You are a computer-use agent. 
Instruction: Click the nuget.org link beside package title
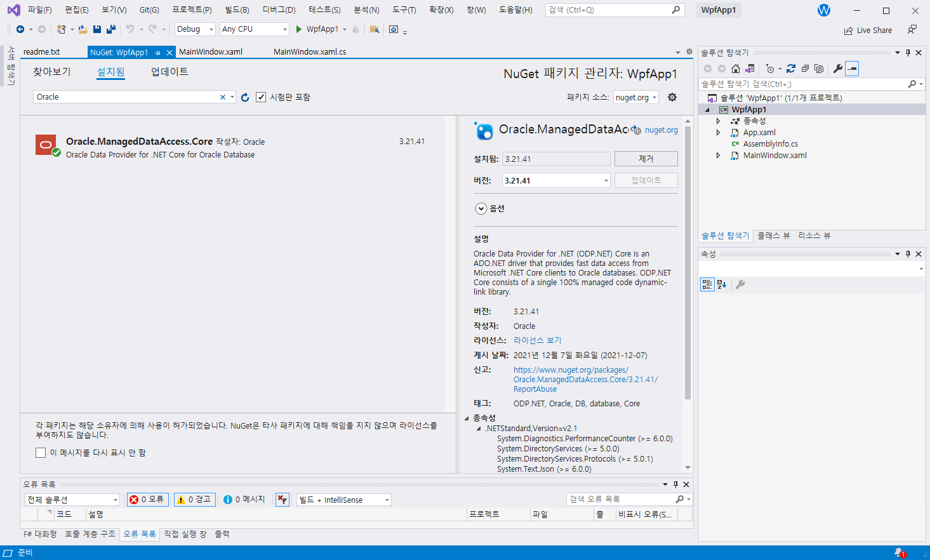[661, 130]
